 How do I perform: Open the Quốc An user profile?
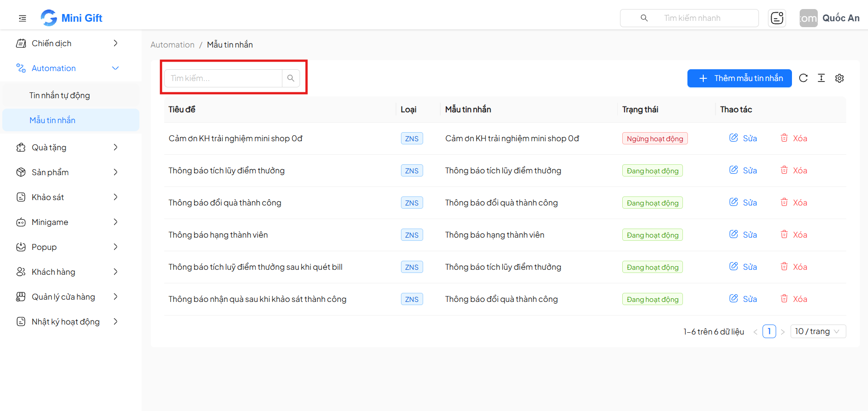[x=830, y=18]
